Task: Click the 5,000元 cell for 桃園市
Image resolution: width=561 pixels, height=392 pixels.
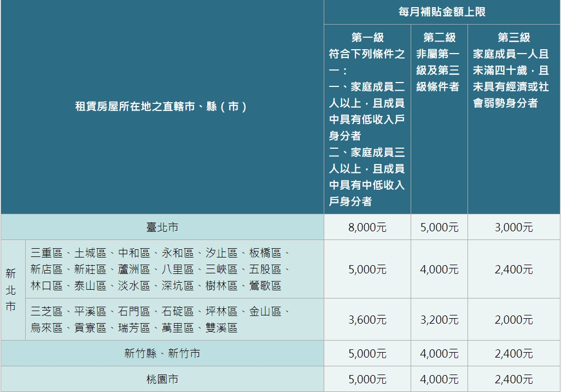Action: tap(365, 378)
